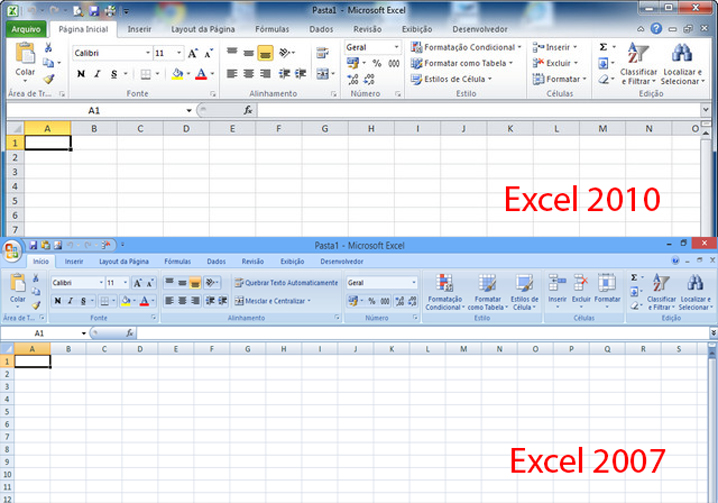This screenshot has width=718, height=503.
Task: Toggle bottom align button in Excel 2010
Action: 265,53
